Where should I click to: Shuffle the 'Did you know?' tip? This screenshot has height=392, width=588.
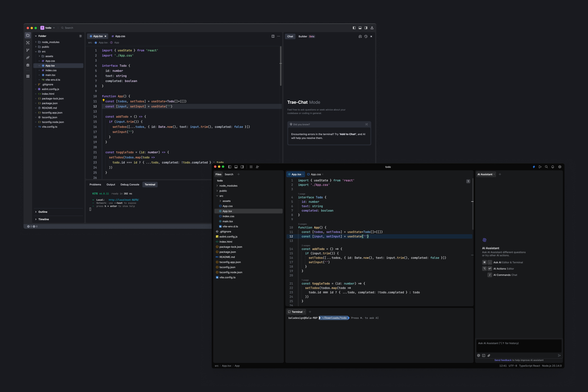click(366, 124)
